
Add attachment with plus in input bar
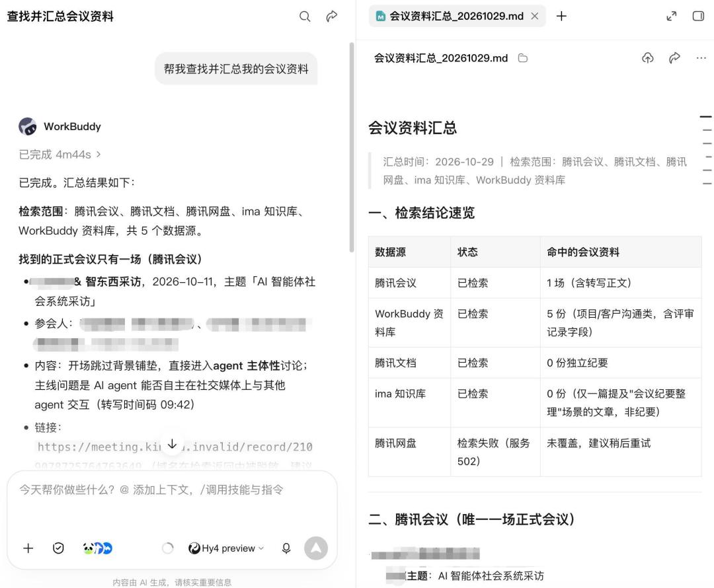click(x=28, y=548)
